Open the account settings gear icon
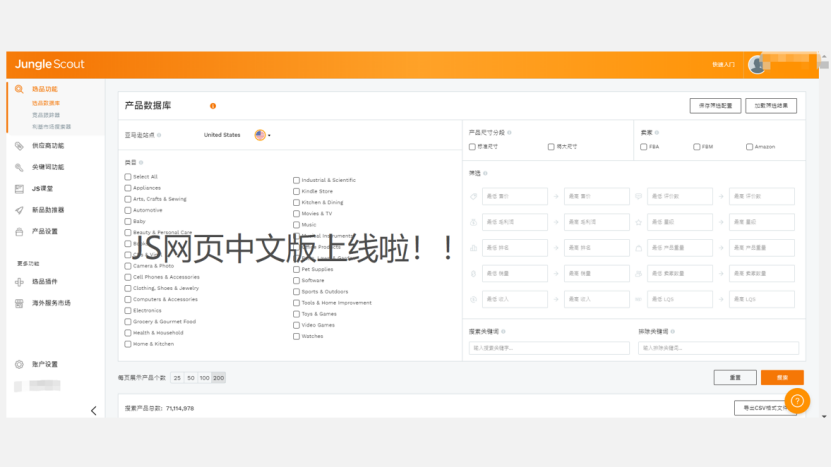Screen dimensions: 831x467 coord(19,364)
